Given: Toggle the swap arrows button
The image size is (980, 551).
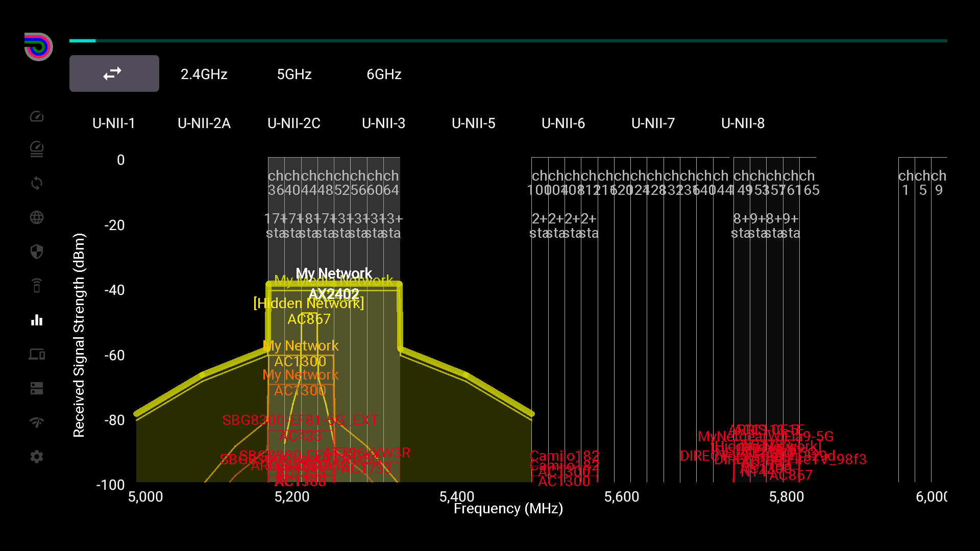Looking at the screenshot, I should 114,73.
